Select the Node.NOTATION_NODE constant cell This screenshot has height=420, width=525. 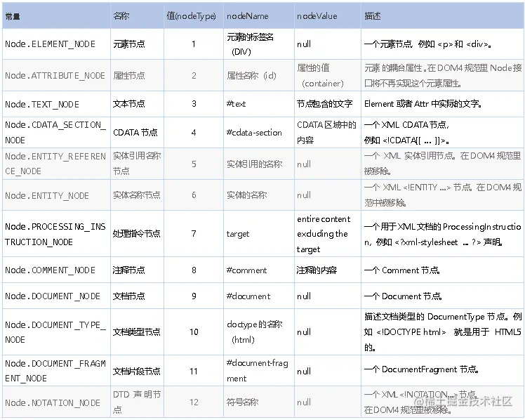pos(56,402)
